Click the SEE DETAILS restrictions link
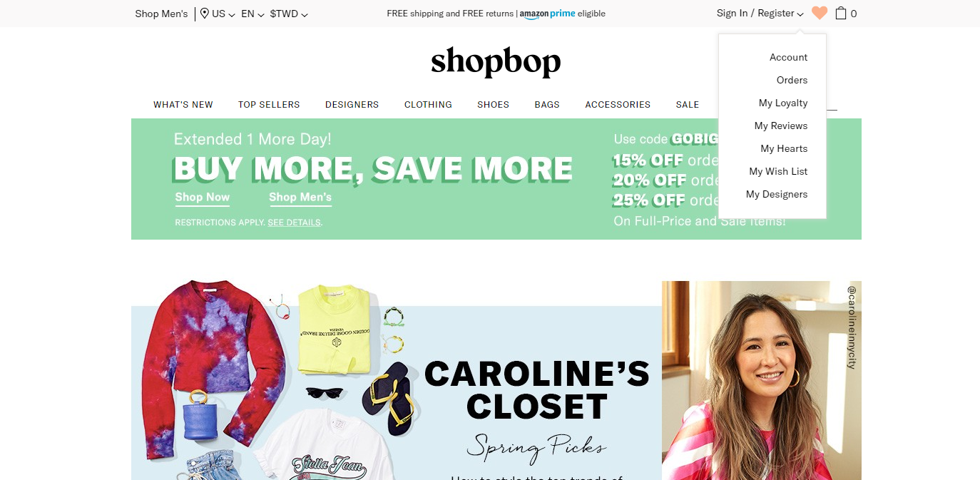980x480 pixels. (294, 223)
